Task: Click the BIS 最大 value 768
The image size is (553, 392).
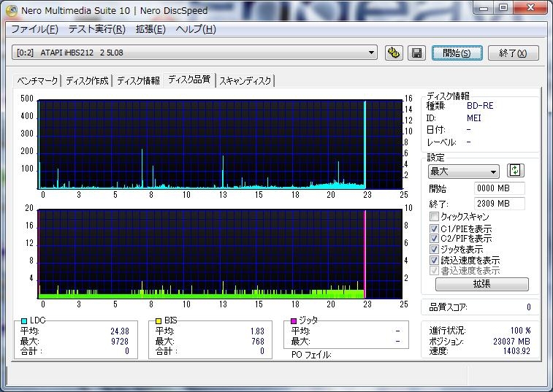Action: point(258,341)
